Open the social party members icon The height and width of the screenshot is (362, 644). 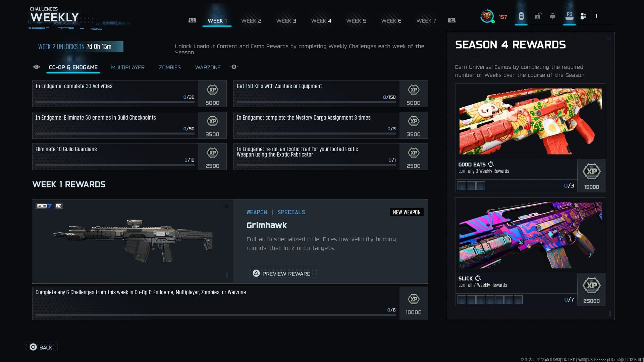point(583,16)
